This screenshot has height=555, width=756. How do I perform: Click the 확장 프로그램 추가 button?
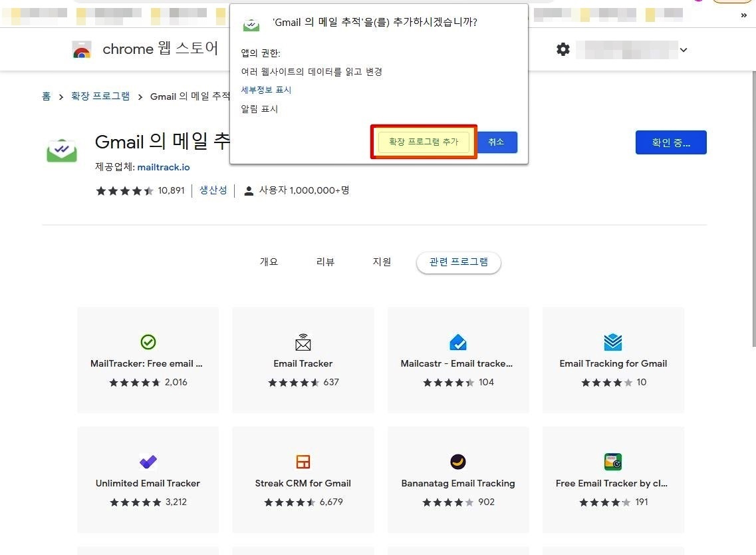pos(424,142)
